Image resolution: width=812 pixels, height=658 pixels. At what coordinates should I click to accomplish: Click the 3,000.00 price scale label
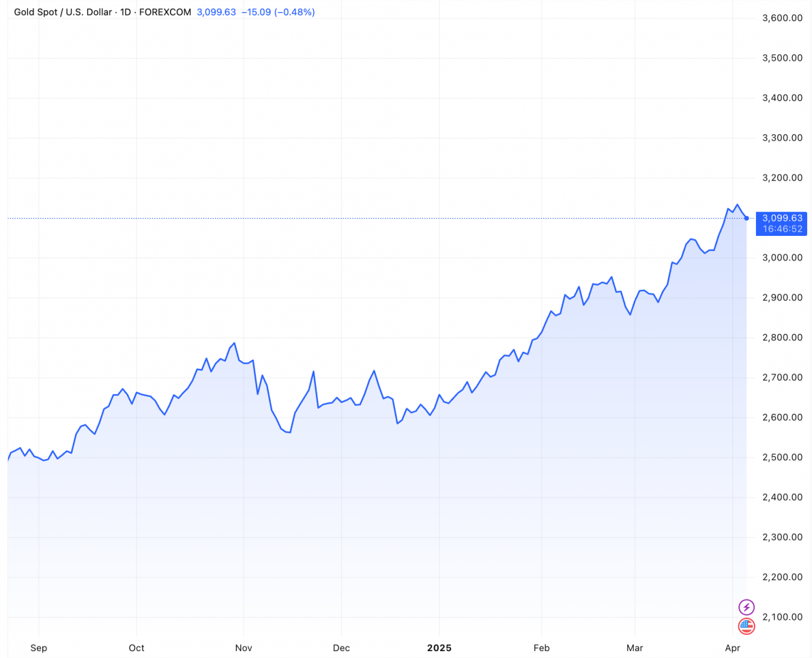[781, 258]
